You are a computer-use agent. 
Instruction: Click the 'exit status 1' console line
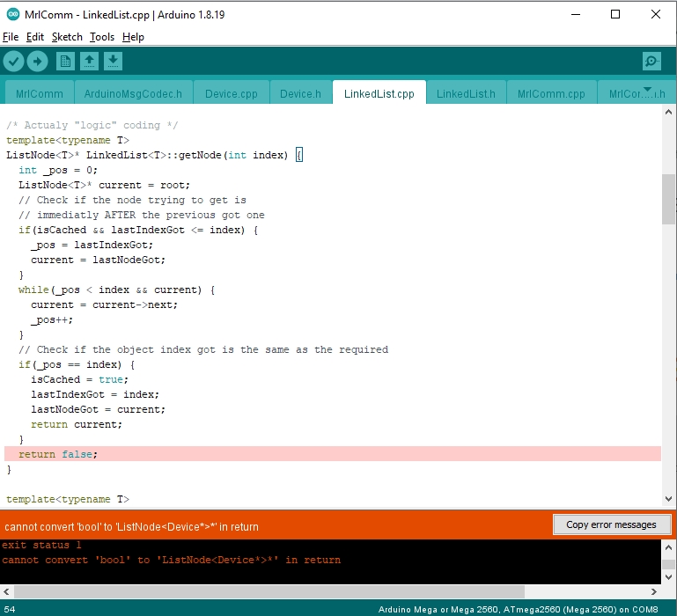click(42, 545)
